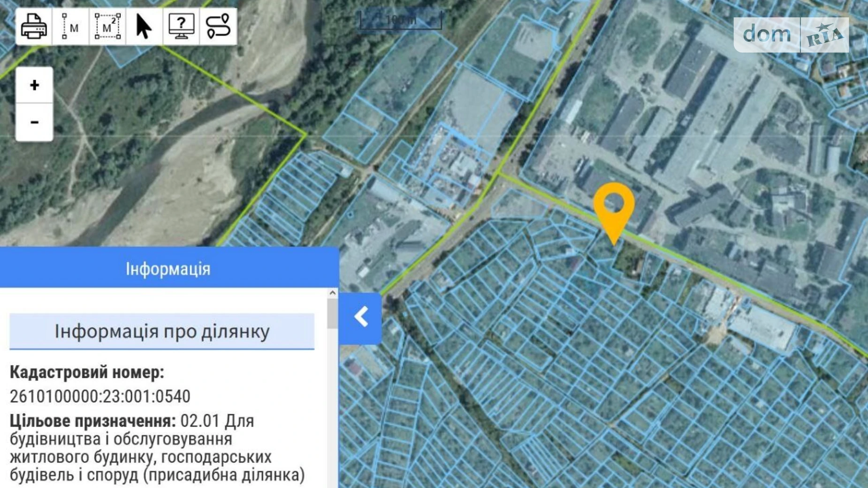Select the area measurement tool (M²)

click(107, 26)
